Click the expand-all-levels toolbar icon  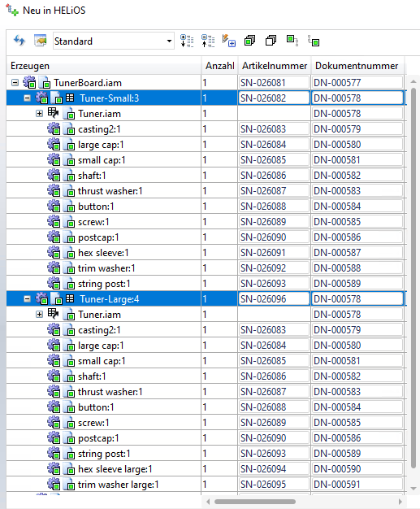click(x=187, y=41)
